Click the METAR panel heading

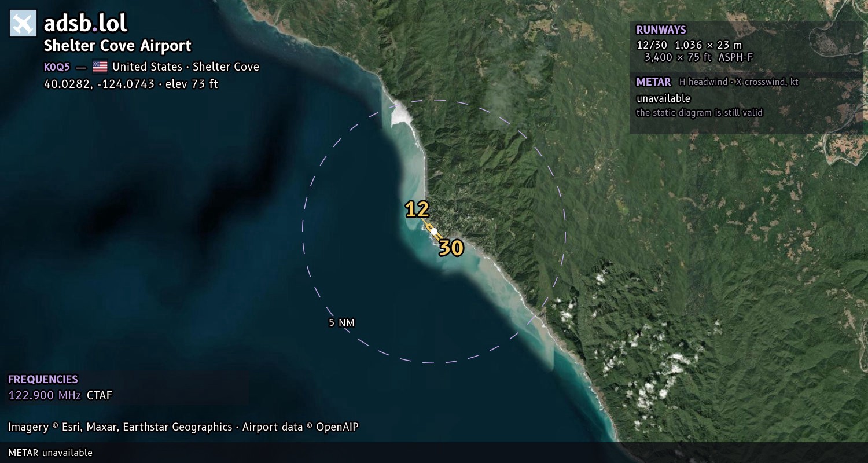point(653,82)
